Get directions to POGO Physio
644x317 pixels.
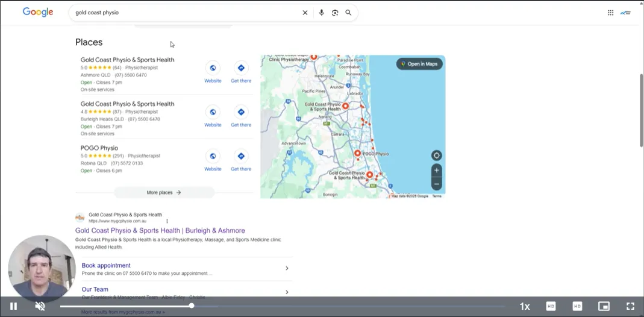click(x=241, y=160)
